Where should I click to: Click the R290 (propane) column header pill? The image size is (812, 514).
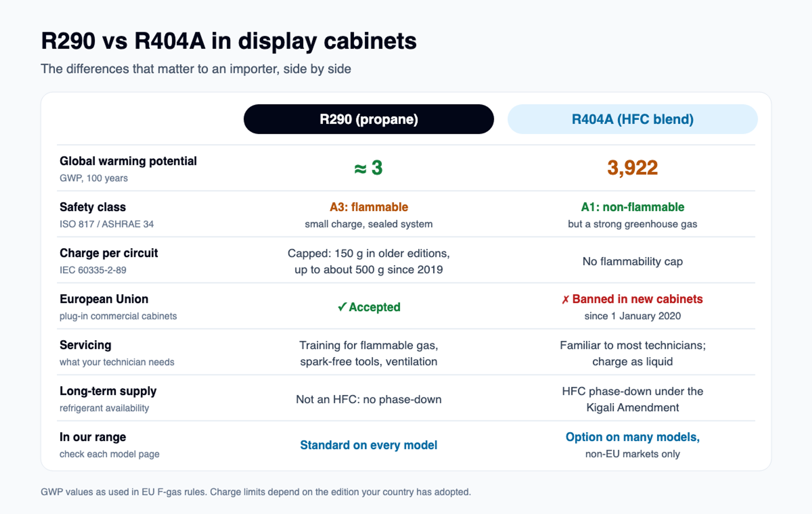coord(369,119)
